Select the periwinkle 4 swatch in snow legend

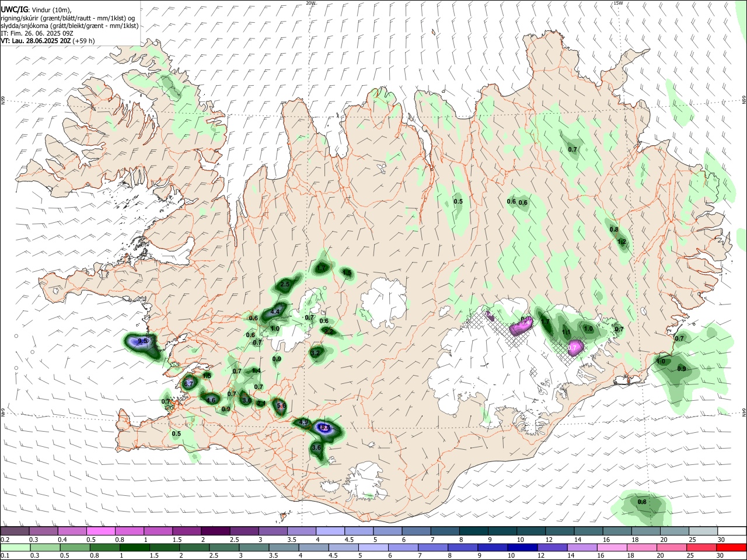pyautogui.click(x=329, y=531)
